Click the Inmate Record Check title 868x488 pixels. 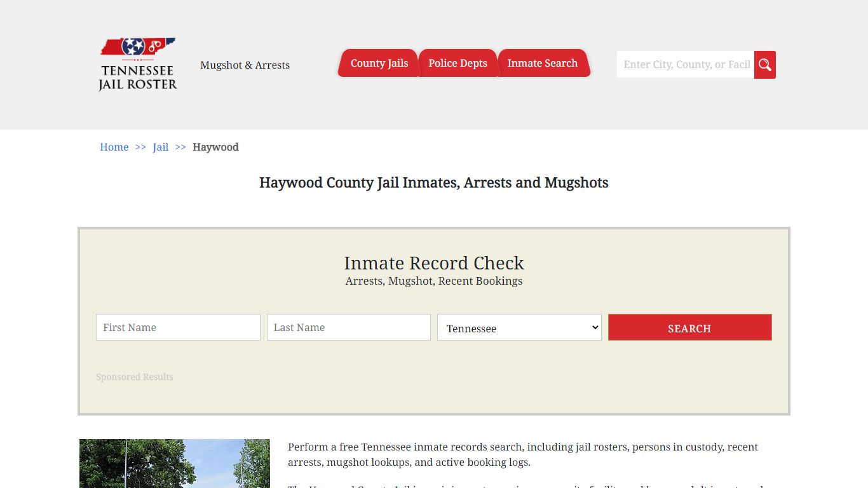pos(434,263)
